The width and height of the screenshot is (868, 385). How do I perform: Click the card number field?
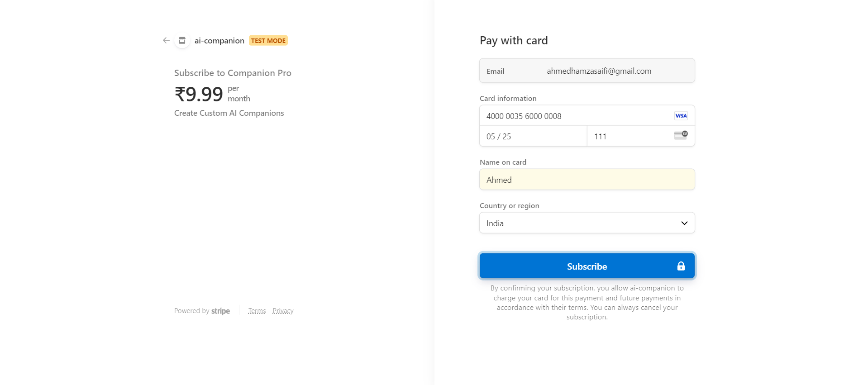tap(566, 115)
